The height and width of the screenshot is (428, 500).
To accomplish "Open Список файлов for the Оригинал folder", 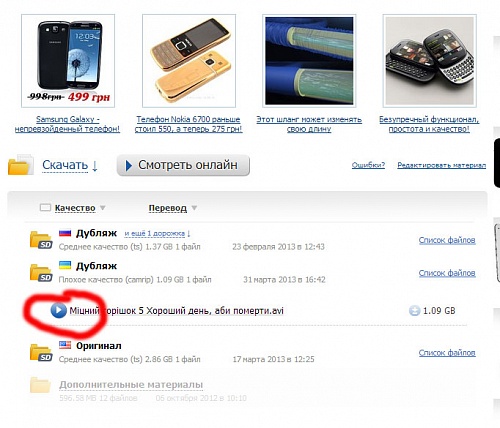I will tap(447, 353).
